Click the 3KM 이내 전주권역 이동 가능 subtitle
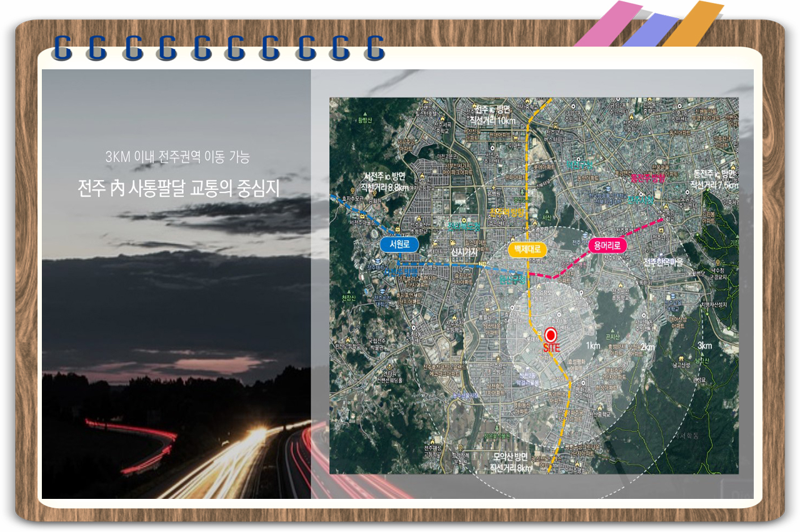 coord(177,157)
